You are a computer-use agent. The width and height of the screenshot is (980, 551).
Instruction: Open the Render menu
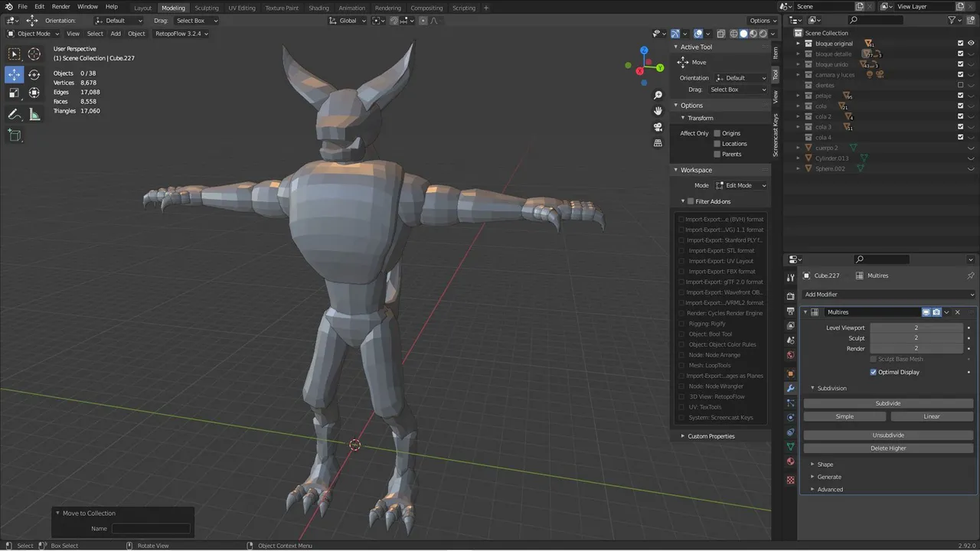click(x=60, y=7)
